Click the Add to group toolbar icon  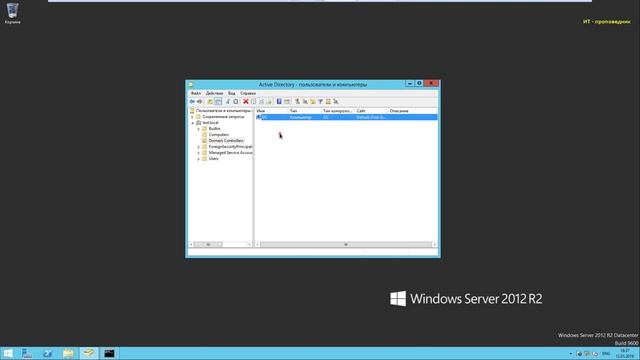336,101
